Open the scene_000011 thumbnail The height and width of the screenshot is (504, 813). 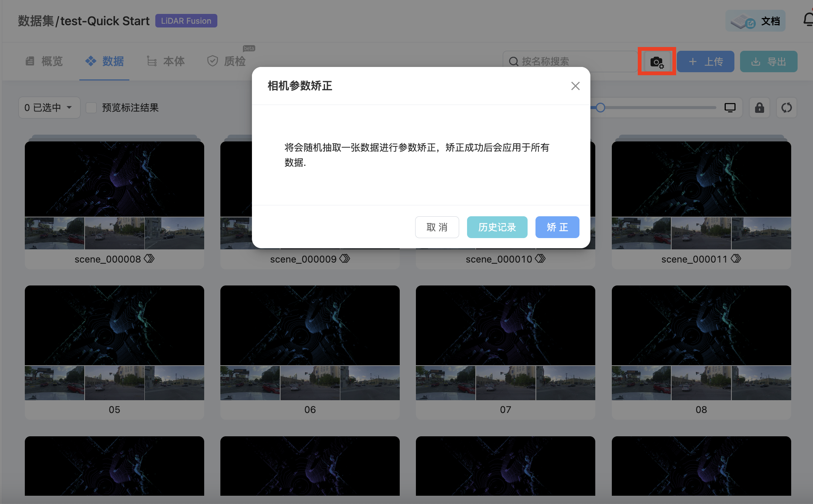click(x=701, y=195)
